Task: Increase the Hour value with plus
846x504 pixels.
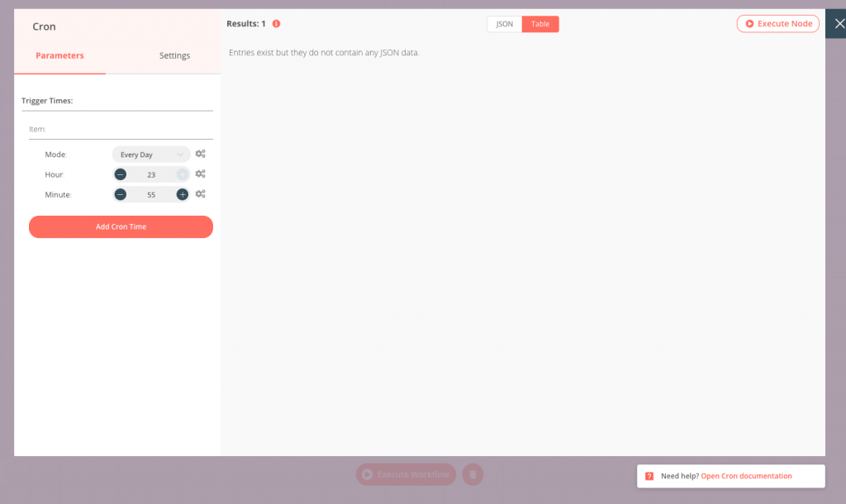Action: pos(182,174)
